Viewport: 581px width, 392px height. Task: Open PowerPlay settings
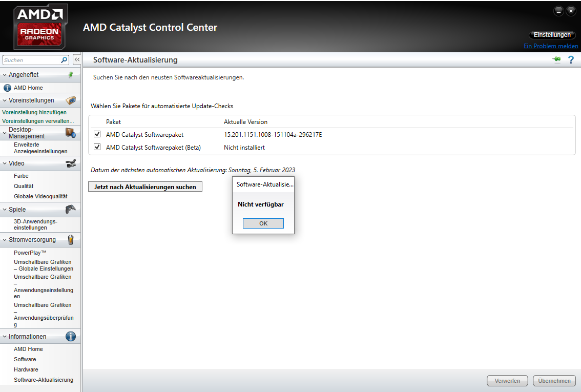(30, 253)
